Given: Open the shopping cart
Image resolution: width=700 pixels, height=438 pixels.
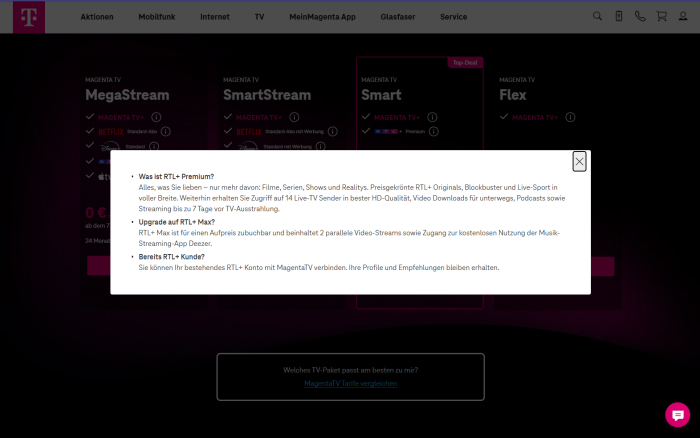Looking at the screenshot, I should coord(661,17).
